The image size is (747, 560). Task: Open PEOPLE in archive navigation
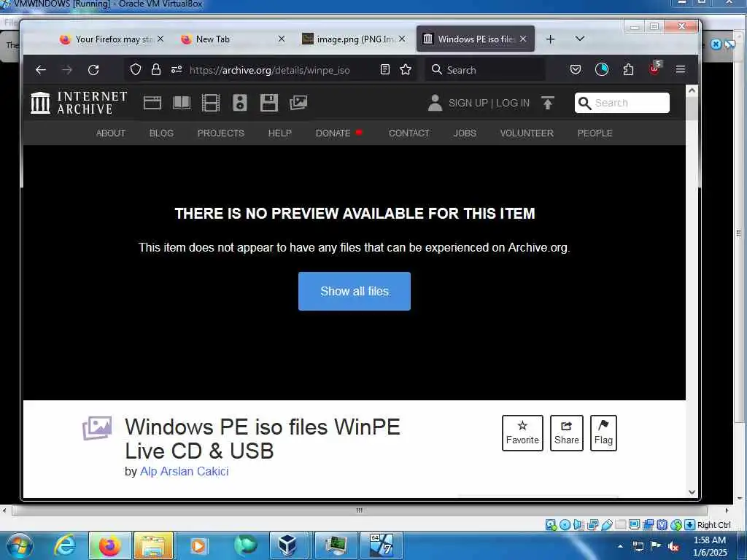[595, 133]
